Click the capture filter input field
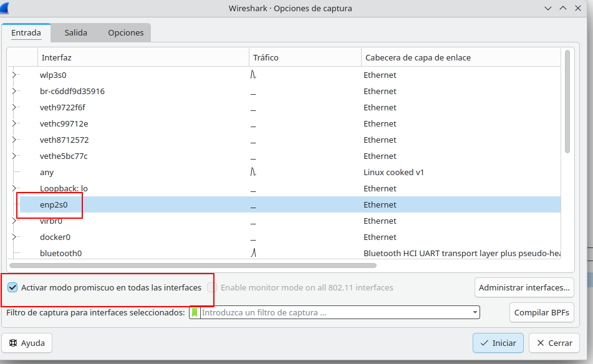The image size is (593, 364). (x=334, y=312)
